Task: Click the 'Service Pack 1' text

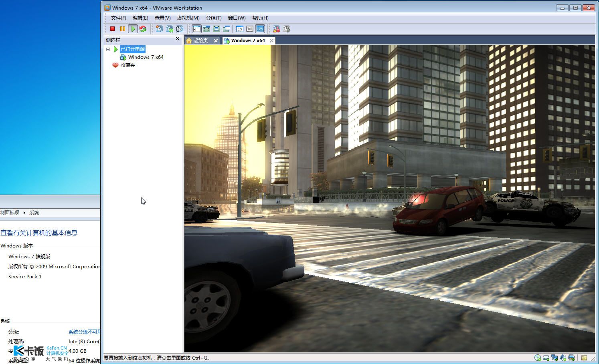Action: tap(25, 277)
